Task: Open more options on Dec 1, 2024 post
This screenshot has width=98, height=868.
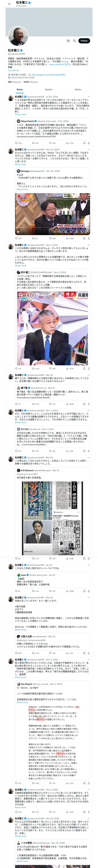Action: 89,410
